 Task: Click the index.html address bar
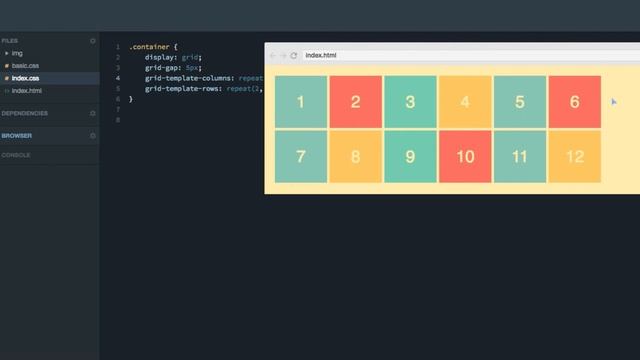point(471,55)
